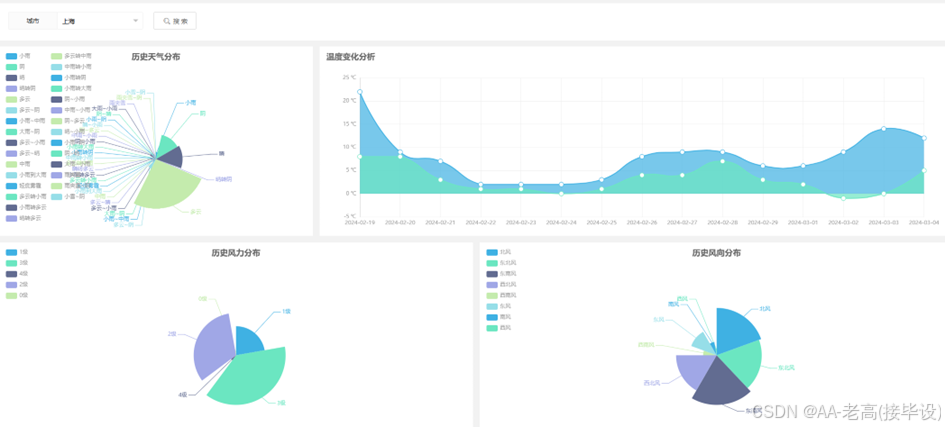
Task: Select the green 东北风 slice in wind direction pie
Action: coord(742,364)
